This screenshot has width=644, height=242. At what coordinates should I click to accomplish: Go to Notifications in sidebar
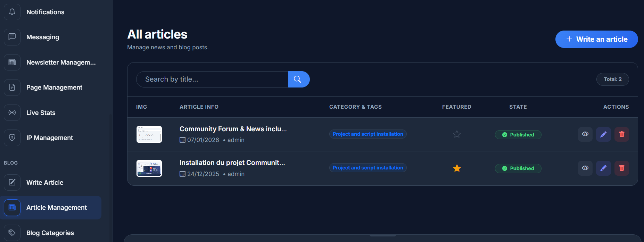(45, 12)
